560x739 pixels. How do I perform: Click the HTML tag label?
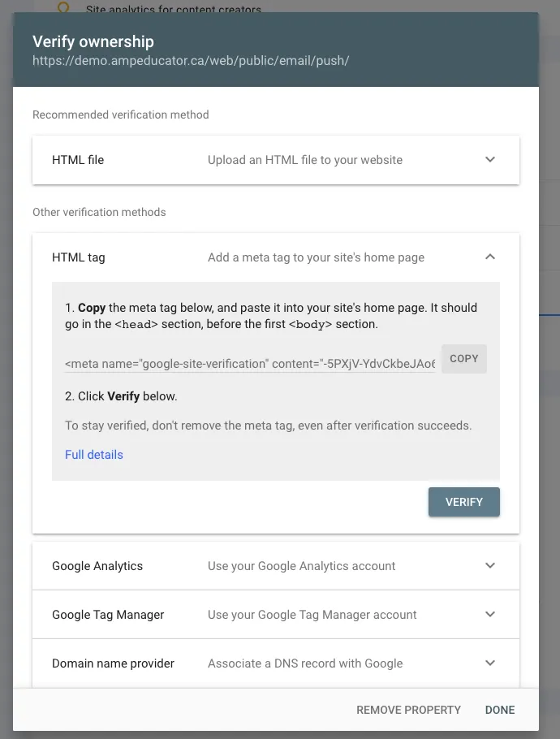click(x=78, y=257)
